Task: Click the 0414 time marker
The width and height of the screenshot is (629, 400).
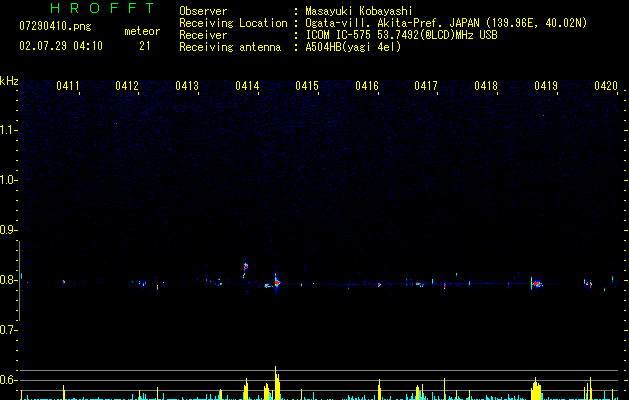Action: pos(247,86)
